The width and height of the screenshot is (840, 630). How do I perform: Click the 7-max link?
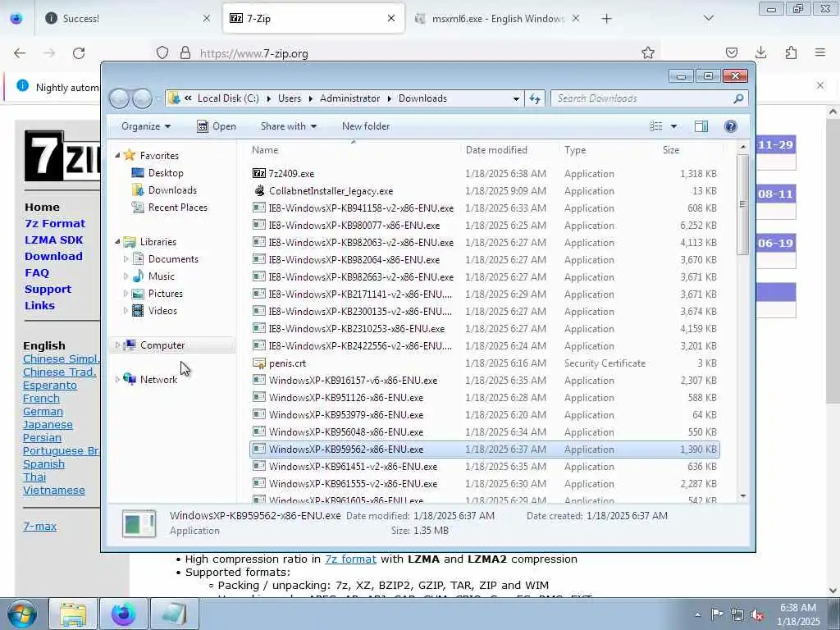(39, 526)
